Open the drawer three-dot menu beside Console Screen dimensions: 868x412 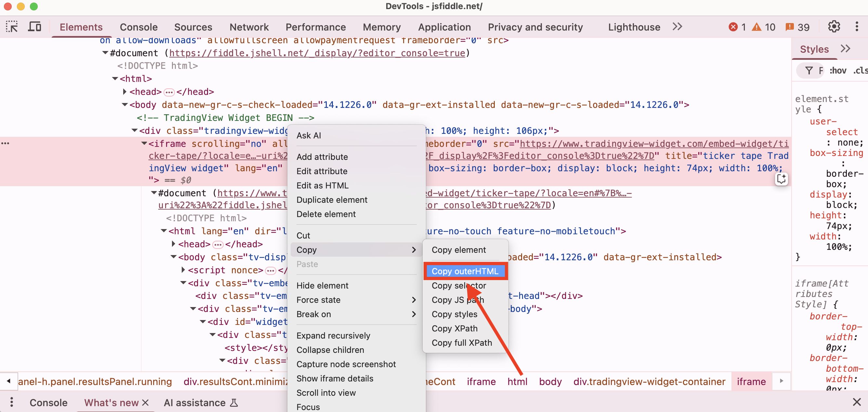[11, 402]
